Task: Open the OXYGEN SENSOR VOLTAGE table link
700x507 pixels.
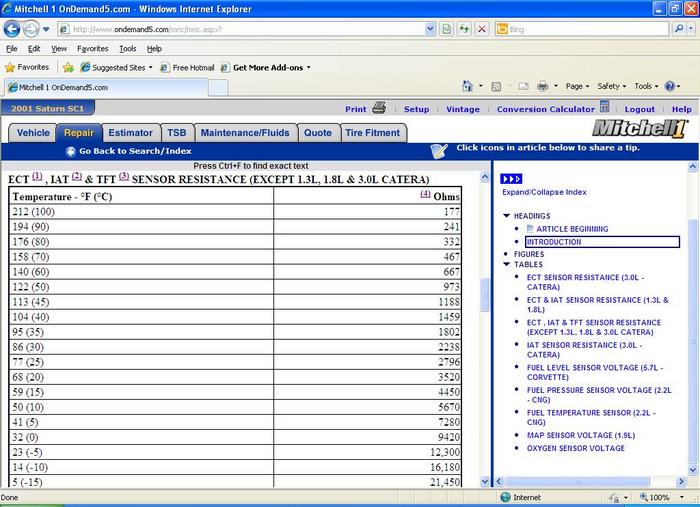Action: [575, 448]
